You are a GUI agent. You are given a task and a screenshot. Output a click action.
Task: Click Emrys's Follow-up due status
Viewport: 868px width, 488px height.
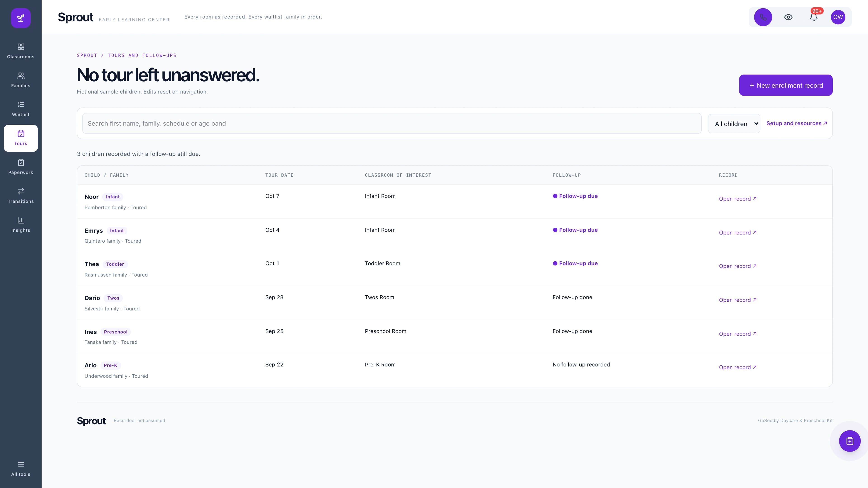[x=575, y=230]
